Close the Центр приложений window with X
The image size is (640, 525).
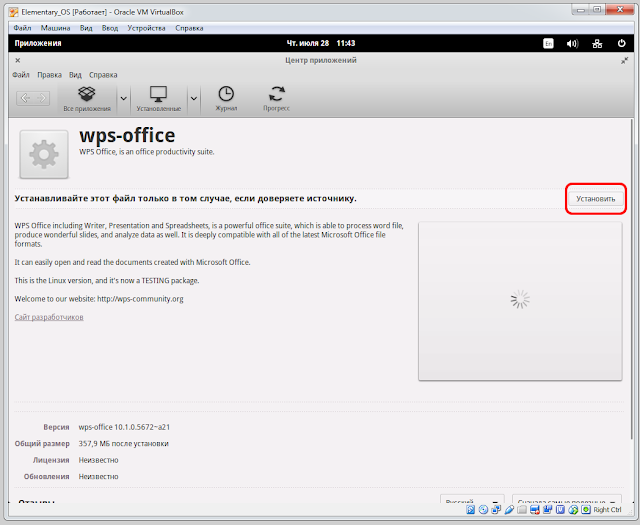[x=18, y=60]
